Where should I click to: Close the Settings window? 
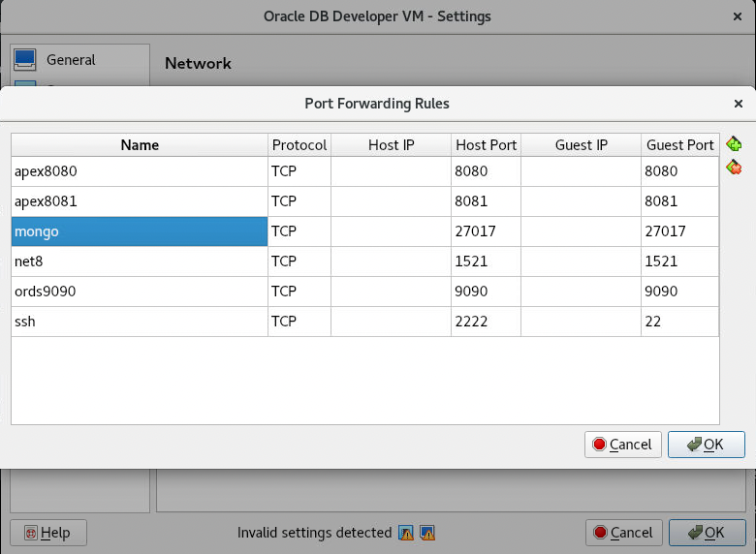point(739,16)
